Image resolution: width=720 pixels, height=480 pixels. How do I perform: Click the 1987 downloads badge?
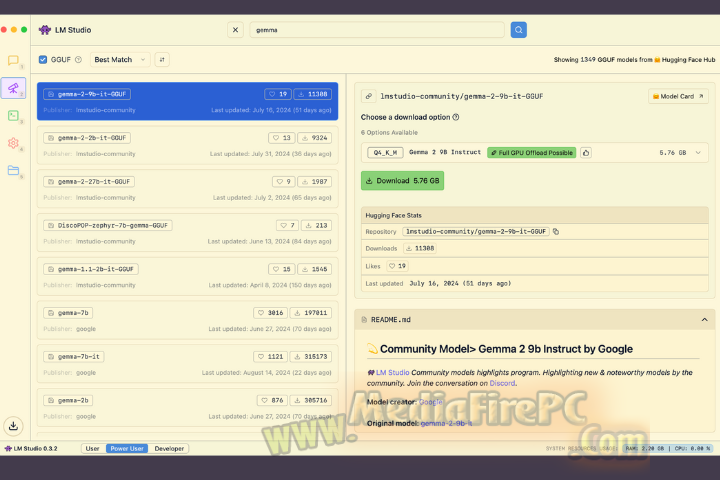point(315,181)
